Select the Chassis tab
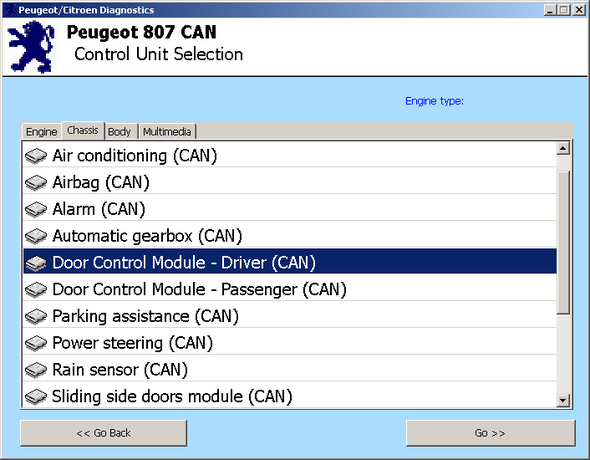Image resolution: width=590 pixels, height=460 pixels. tap(83, 131)
